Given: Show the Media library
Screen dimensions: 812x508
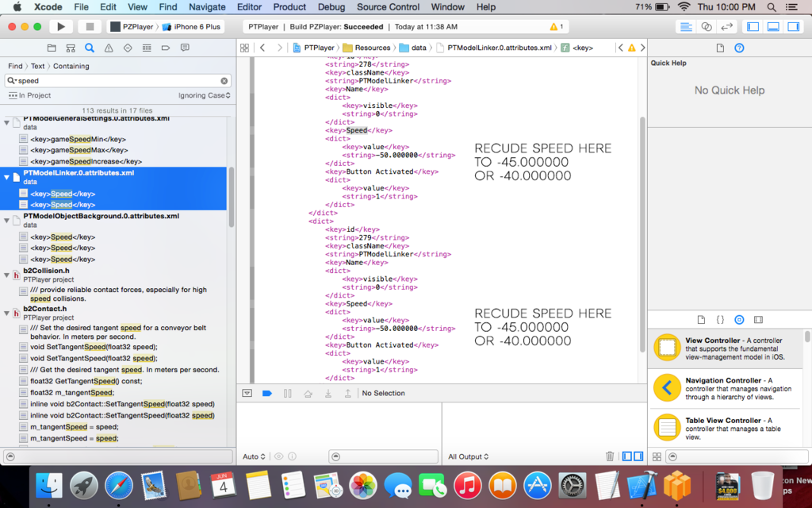Looking at the screenshot, I should (x=758, y=320).
